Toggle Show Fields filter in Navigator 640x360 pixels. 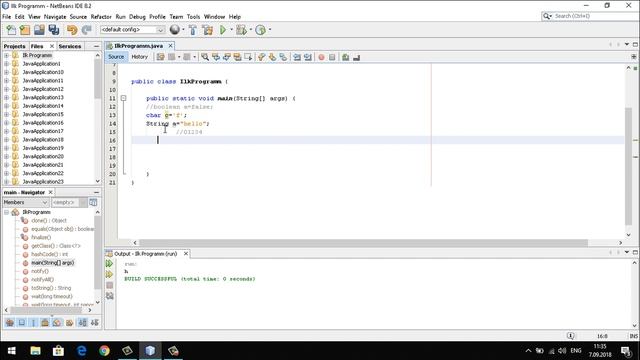(22, 322)
